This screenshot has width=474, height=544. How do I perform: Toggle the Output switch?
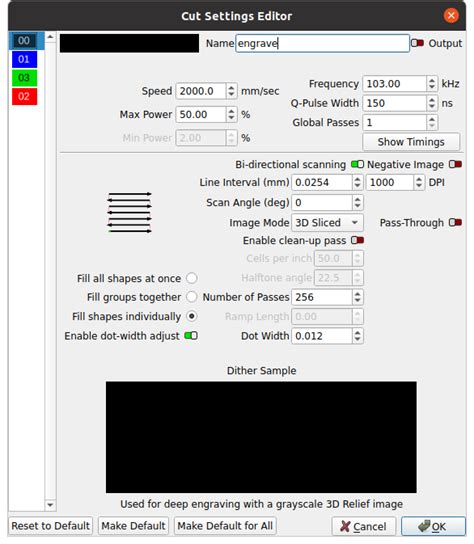[x=417, y=43]
